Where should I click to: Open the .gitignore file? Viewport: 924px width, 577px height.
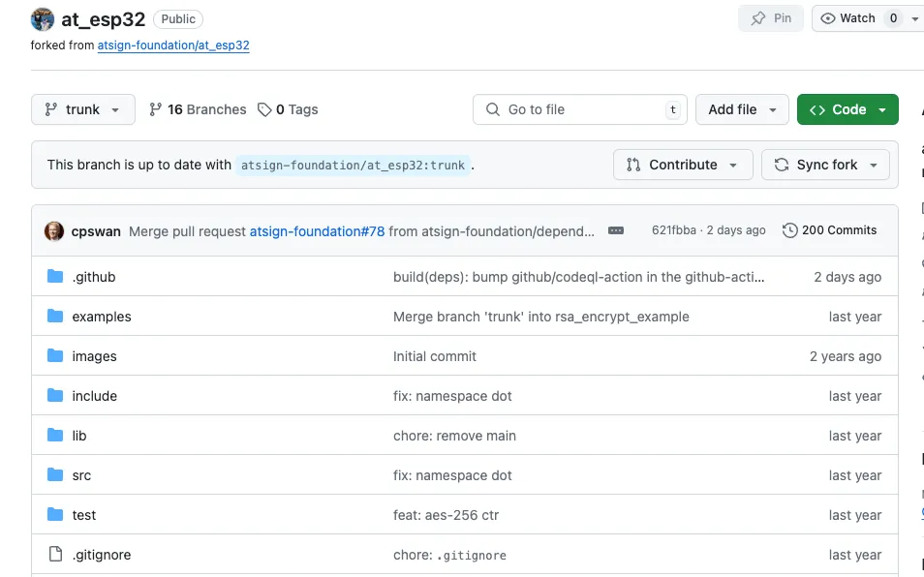102,555
